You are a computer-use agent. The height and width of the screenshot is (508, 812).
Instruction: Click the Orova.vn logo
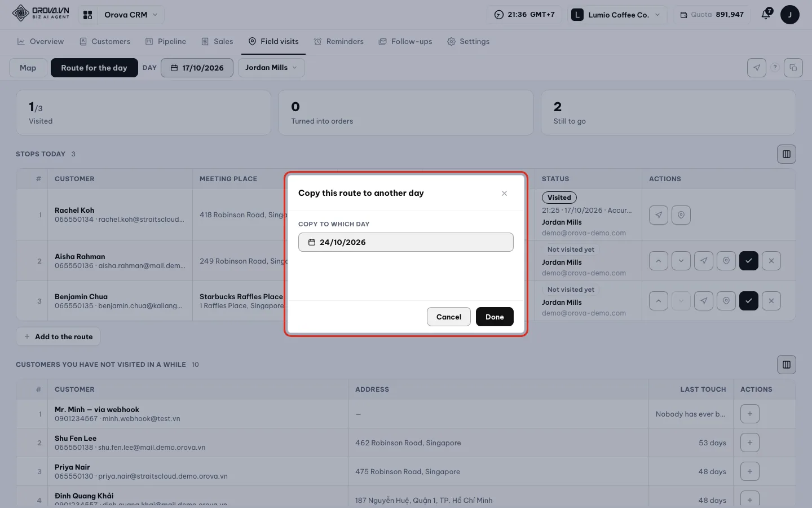coord(41,13)
